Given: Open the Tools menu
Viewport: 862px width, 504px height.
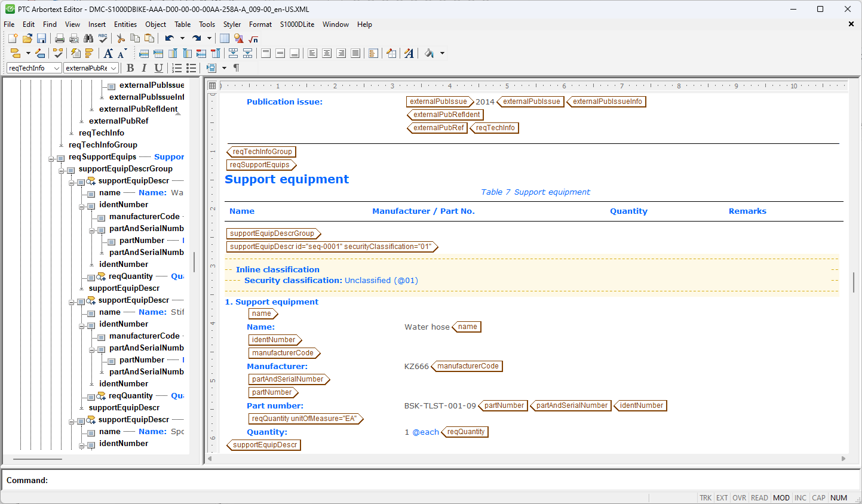Looking at the screenshot, I should (207, 24).
